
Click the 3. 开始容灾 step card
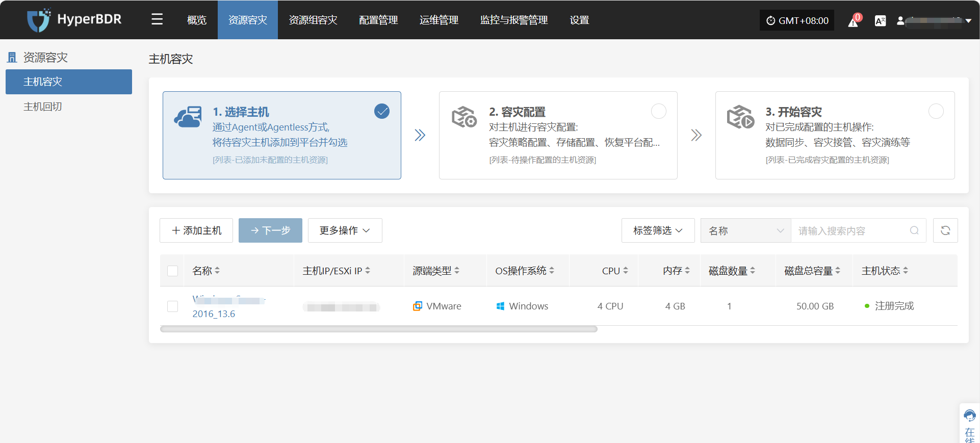[x=835, y=135]
